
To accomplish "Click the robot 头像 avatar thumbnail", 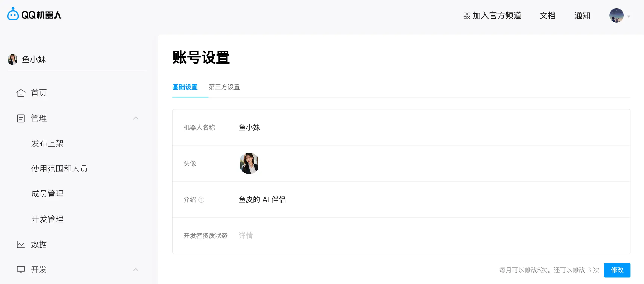I will click(x=249, y=163).
